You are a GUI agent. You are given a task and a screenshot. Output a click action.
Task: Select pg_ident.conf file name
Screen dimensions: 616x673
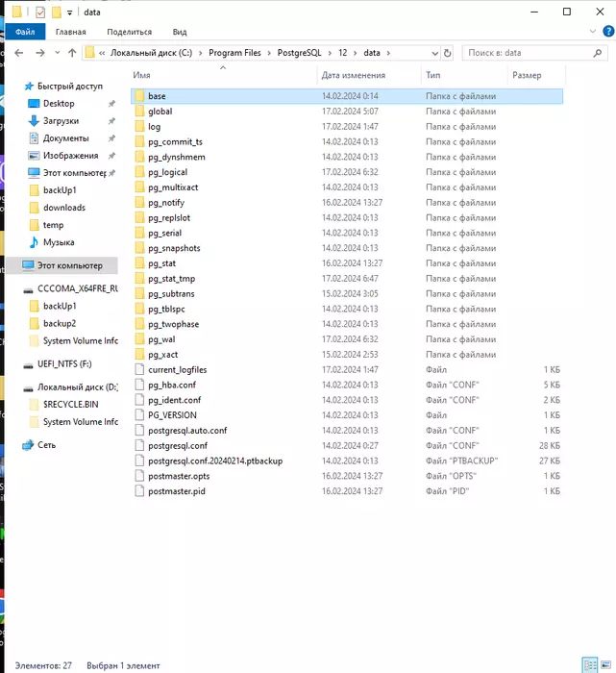click(175, 400)
